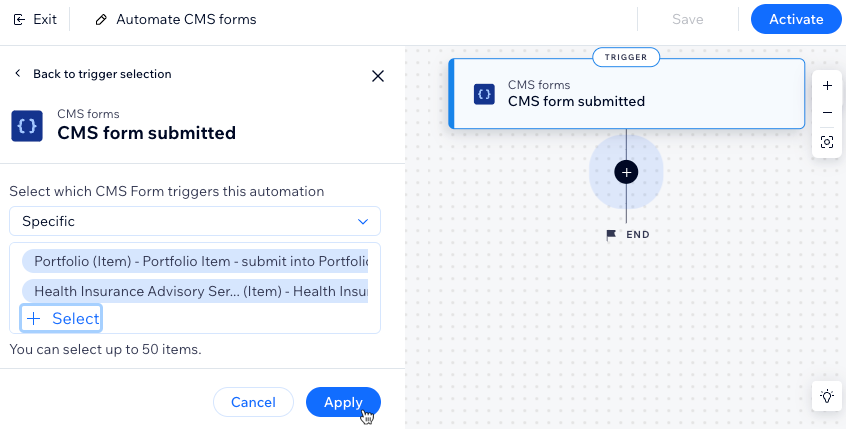Viewport: 846px width, 429px height.
Task: Click the CMS forms curly-braces icon in panel
Action: pyautogui.click(x=27, y=126)
